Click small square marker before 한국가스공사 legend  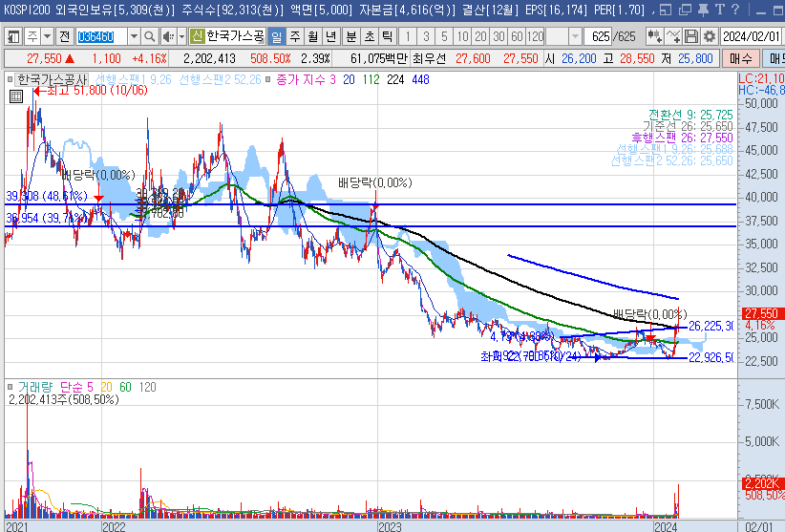pos(10,79)
